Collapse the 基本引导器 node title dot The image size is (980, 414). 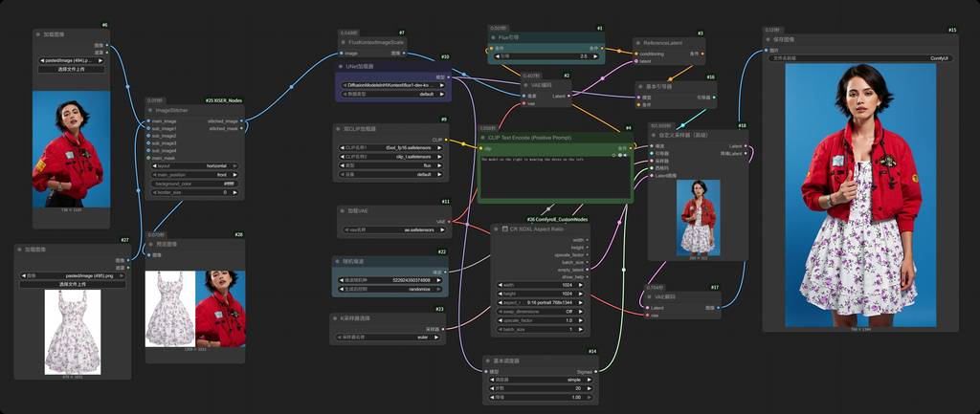640,87
